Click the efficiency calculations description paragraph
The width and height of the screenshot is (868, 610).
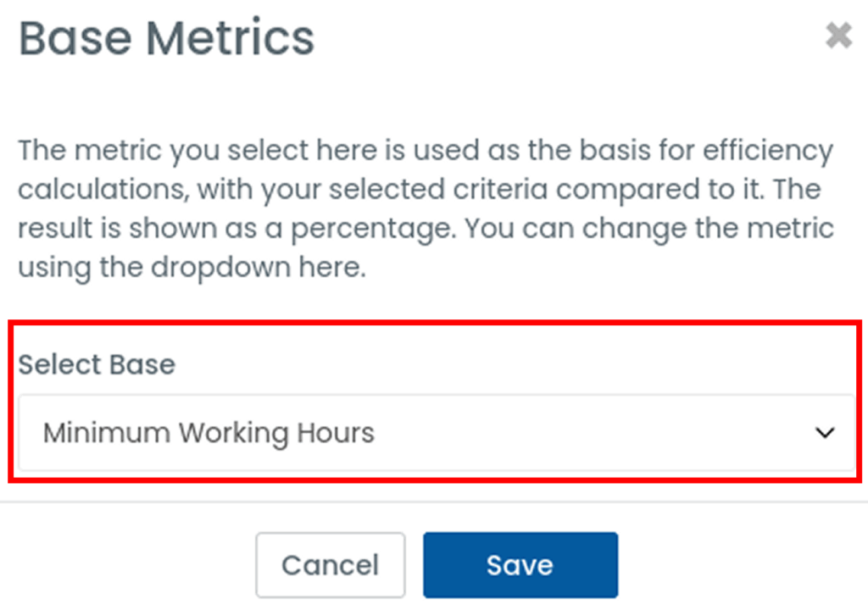tap(426, 209)
